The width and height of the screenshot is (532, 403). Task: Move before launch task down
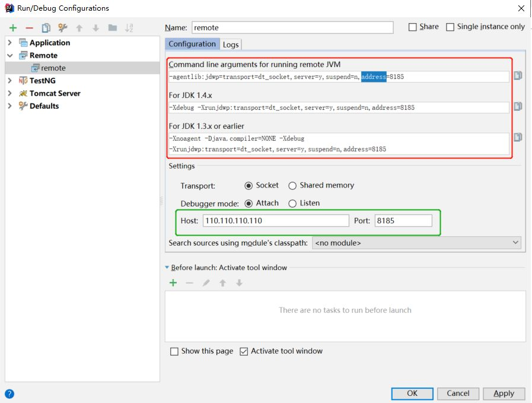coord(239,283)
